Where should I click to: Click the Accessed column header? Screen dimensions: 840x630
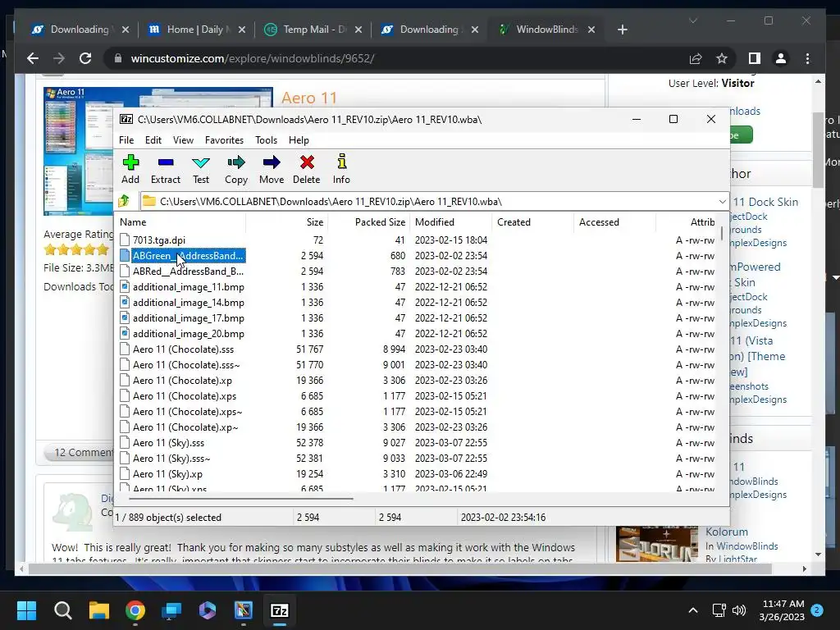click(614, 221)
